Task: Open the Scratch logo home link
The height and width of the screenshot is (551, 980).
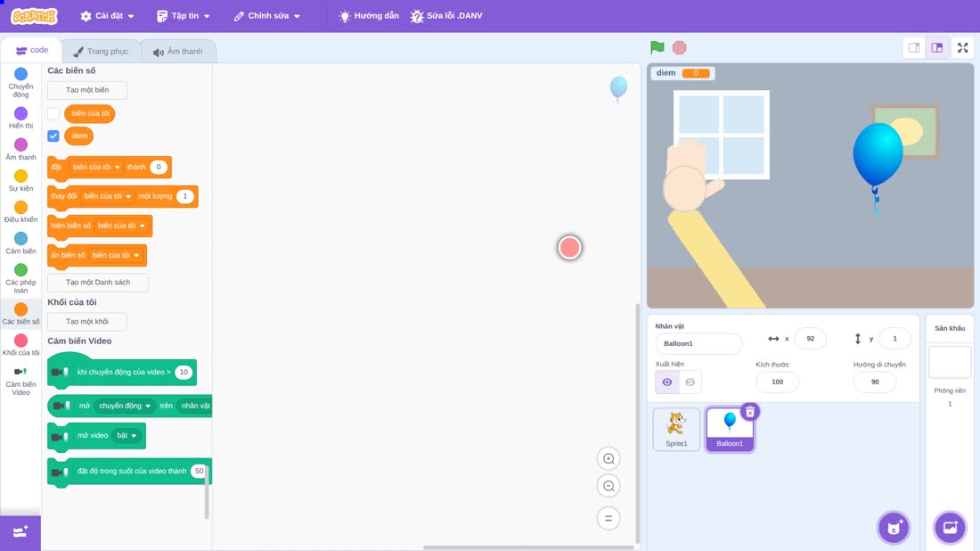Action: (x=35, y=16)
